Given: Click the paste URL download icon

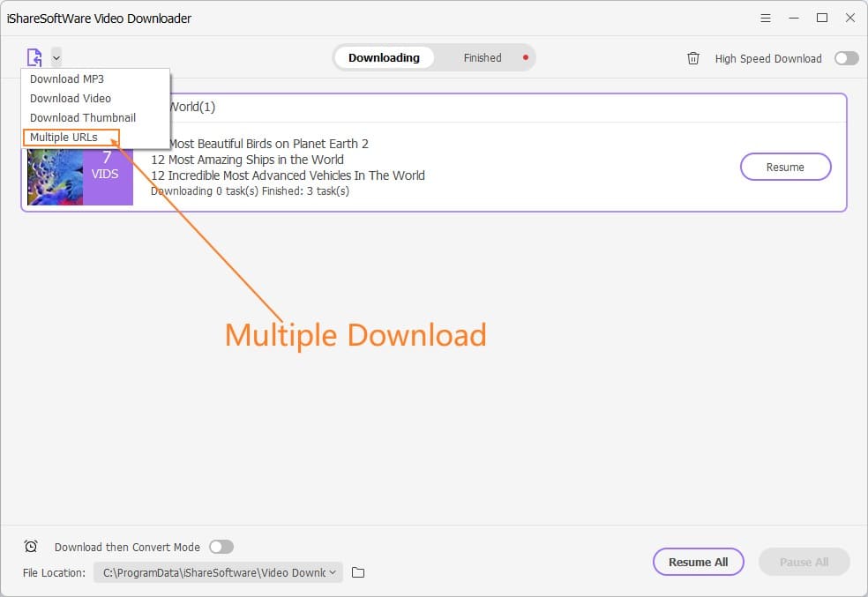Looking at the screenshot, I should coord(34,56).
